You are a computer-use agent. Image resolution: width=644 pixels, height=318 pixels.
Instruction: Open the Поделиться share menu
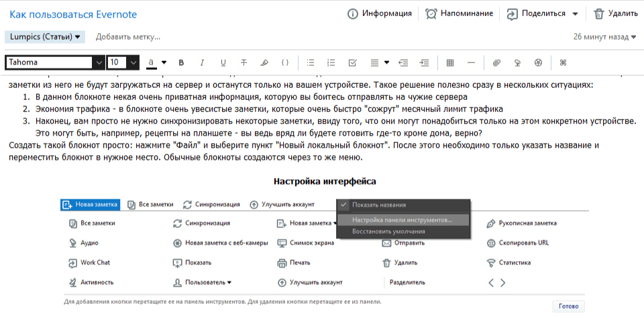click(542, 13)
